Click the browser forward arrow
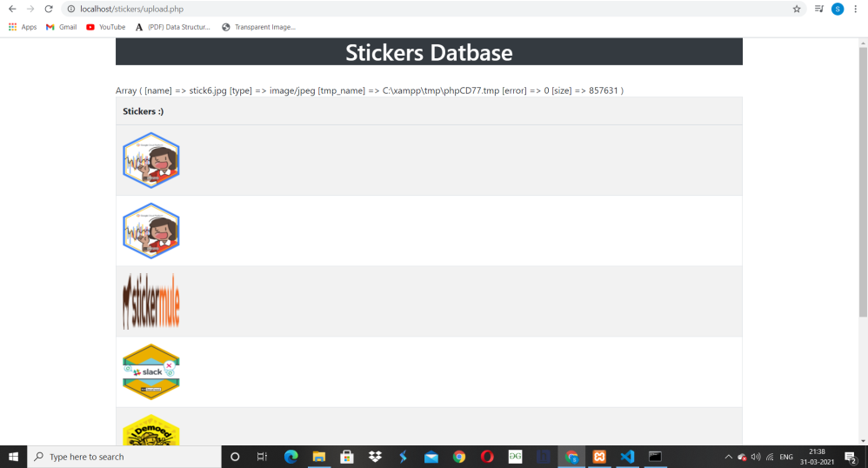Viewport: 868px width, 468px height. [30, 9]
